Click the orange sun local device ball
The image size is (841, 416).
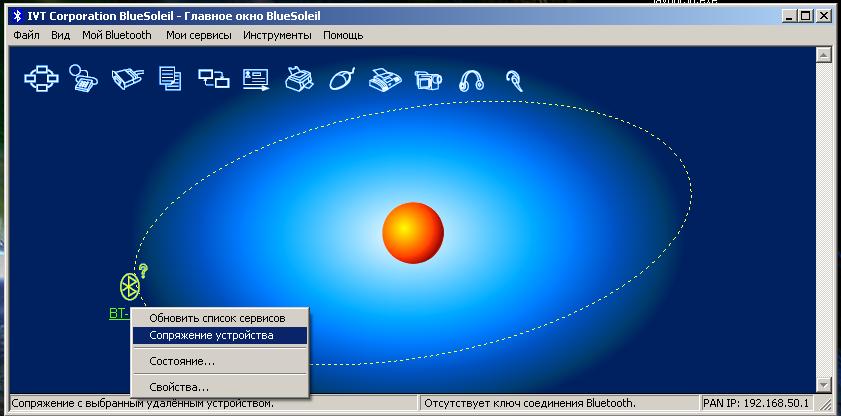412,232
